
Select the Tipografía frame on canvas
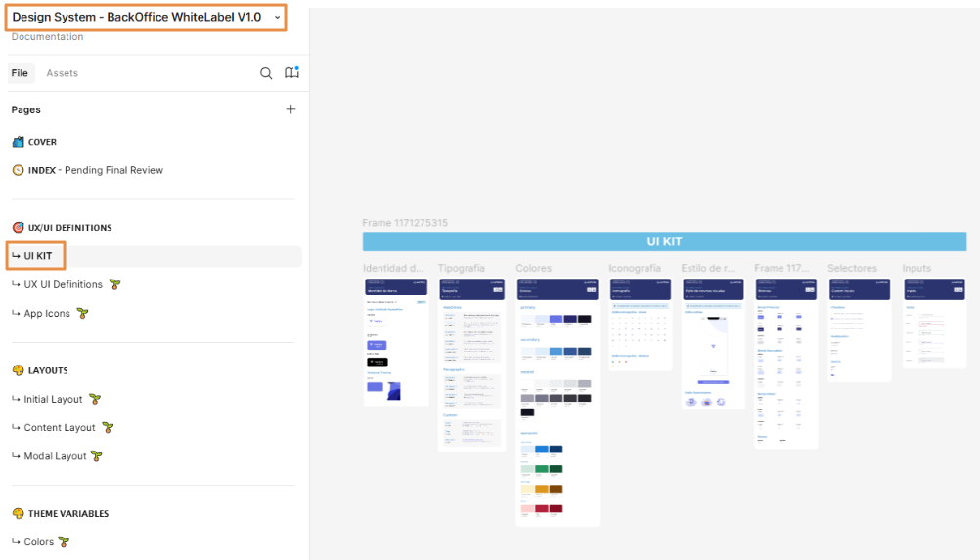(x=471, y=362)
